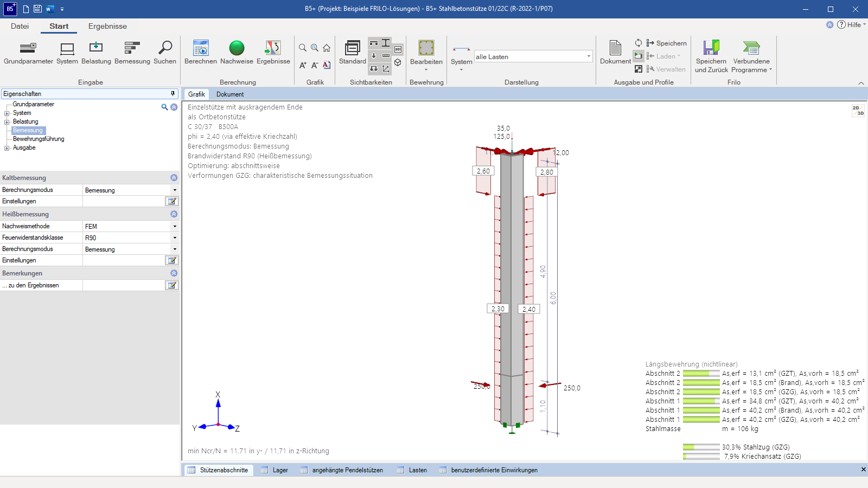Open the Datei menu
The height and width of the screenshot is (488, 868).
(20, 26)
